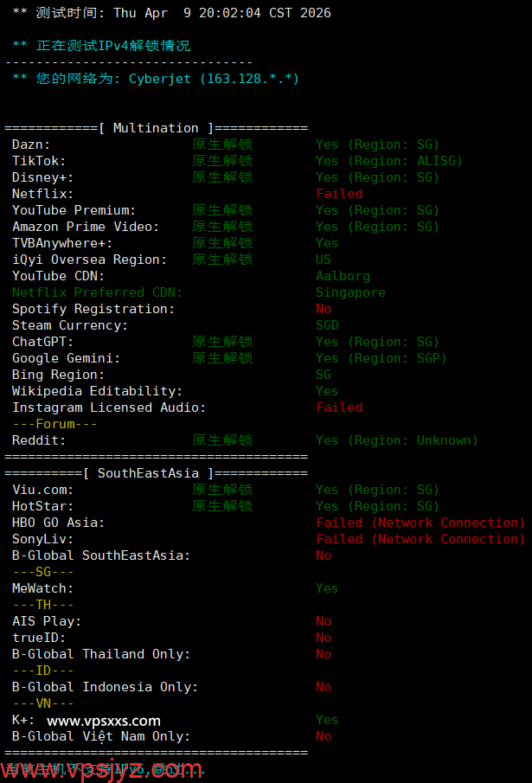The height and width of the screenshot is (783, 532).
Task: Click the red vpsjyz.com watermark at bottom
Action: point(102,769)
